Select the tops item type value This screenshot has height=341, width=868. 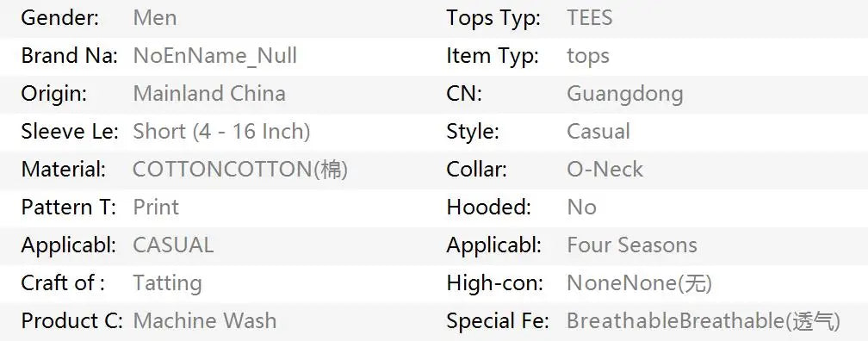[588, 57]
